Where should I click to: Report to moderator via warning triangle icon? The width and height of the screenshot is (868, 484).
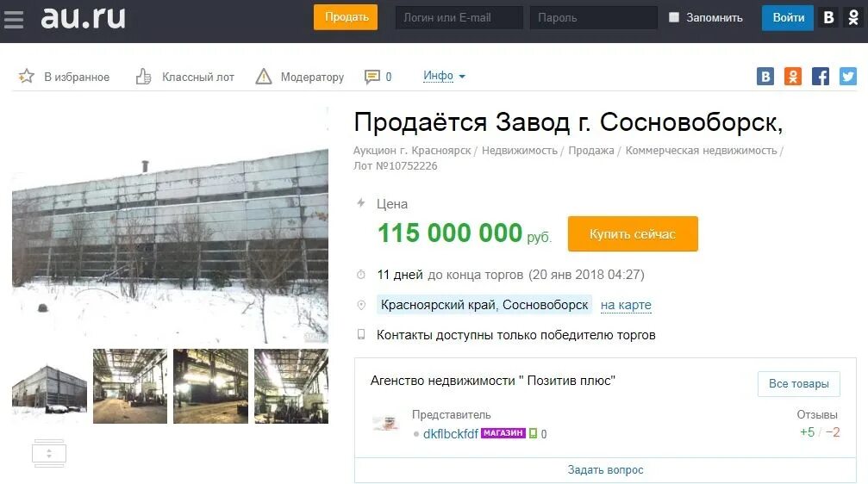click(x=264, y=77)
